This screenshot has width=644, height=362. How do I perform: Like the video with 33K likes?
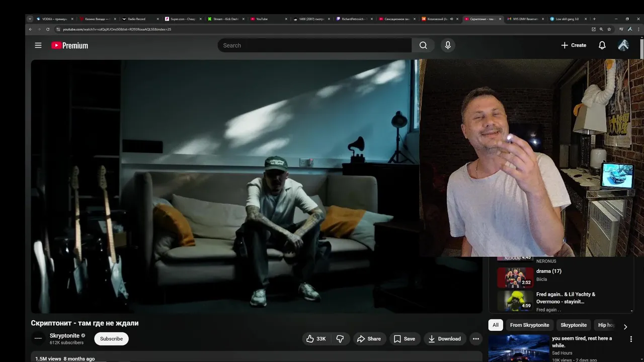point(316,339)
